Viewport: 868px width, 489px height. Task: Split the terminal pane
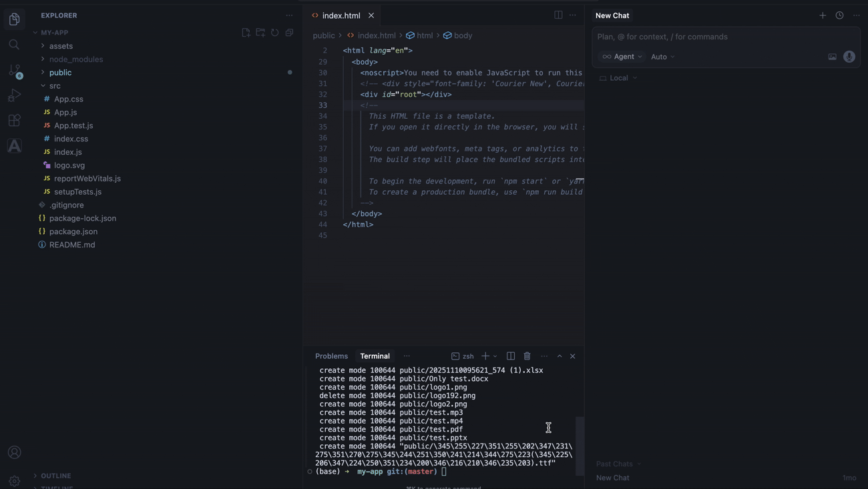pos(511,356)
